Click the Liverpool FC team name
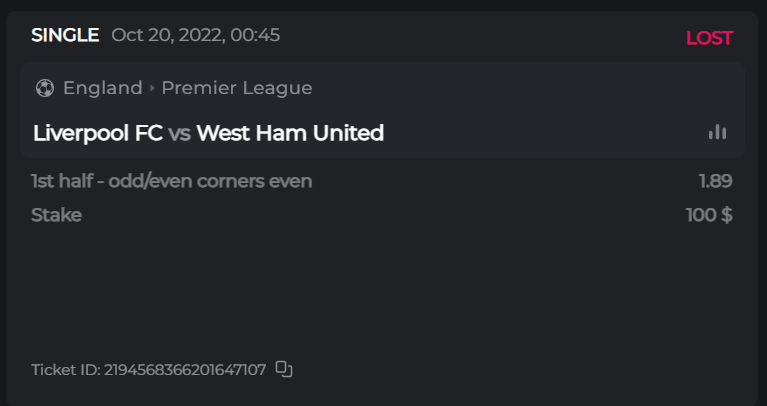The image size is (767, 406). 98,133
